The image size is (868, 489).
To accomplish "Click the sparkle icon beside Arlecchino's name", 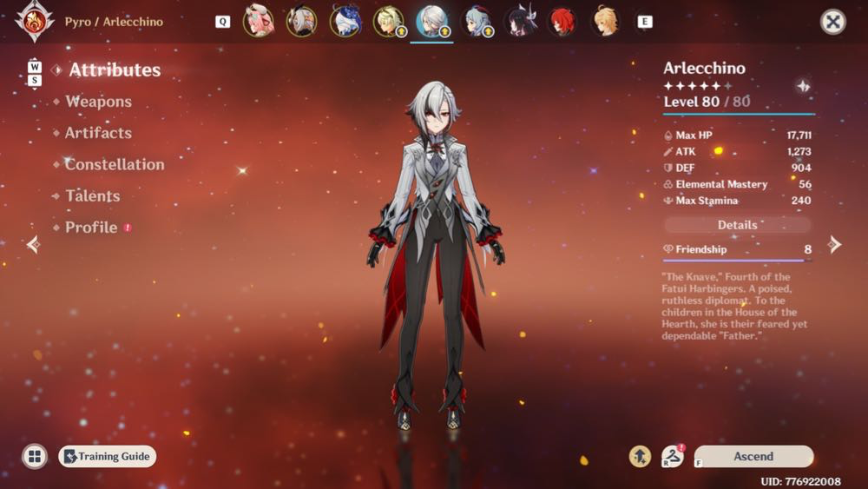I will (803, 86).
